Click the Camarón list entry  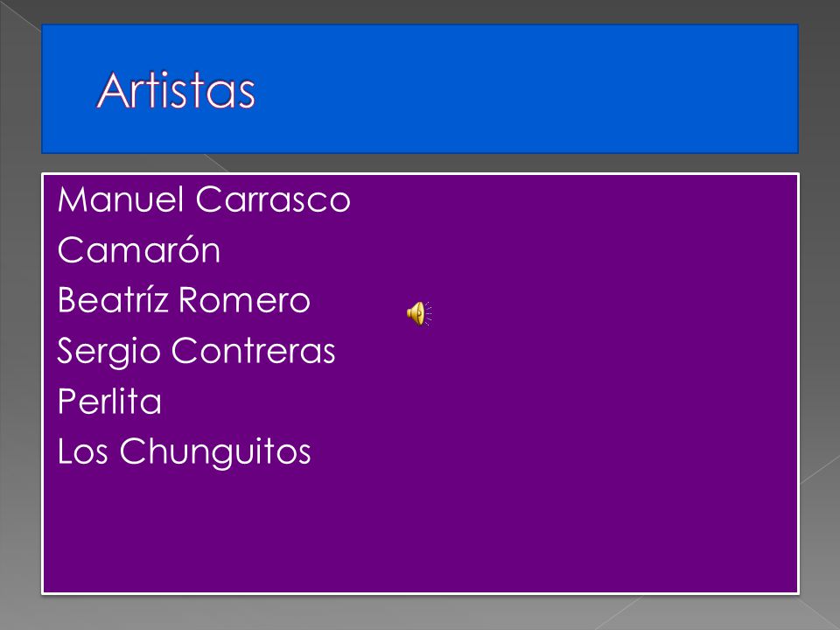139,250
